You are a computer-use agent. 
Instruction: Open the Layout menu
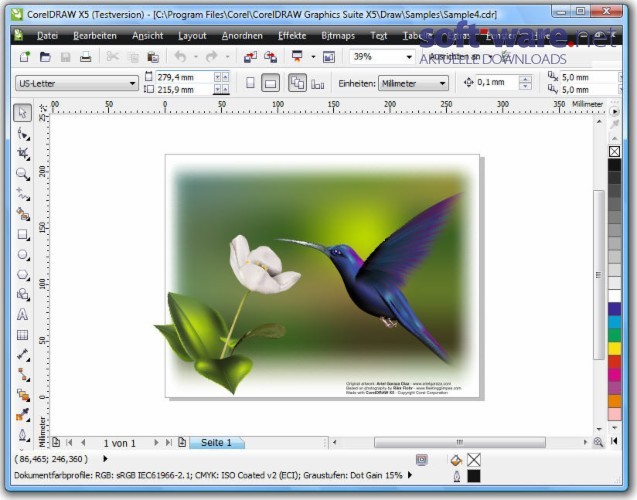(x=192, y=36)
